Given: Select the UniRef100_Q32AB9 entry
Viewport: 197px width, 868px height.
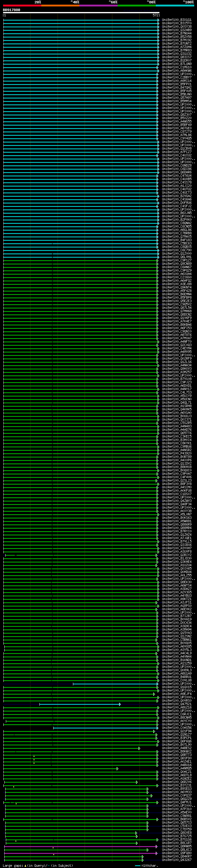Looking at the screenshot, I should pos(177,30).
